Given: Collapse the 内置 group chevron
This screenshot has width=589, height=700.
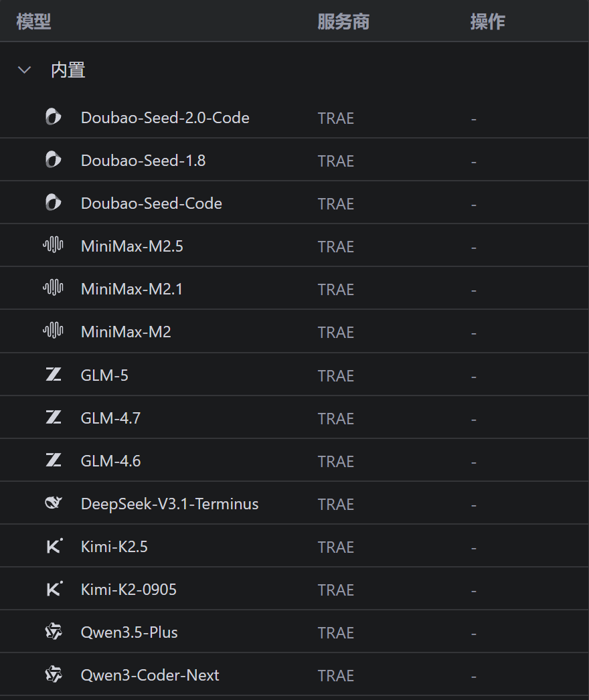Looking at the screenshot, I should tap(24, 70).
